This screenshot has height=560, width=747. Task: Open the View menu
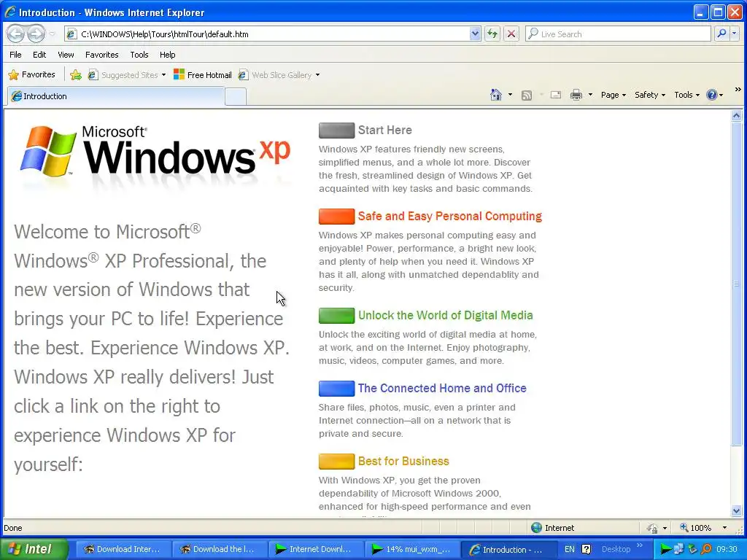pyautogui.click(x=66, y=55)
